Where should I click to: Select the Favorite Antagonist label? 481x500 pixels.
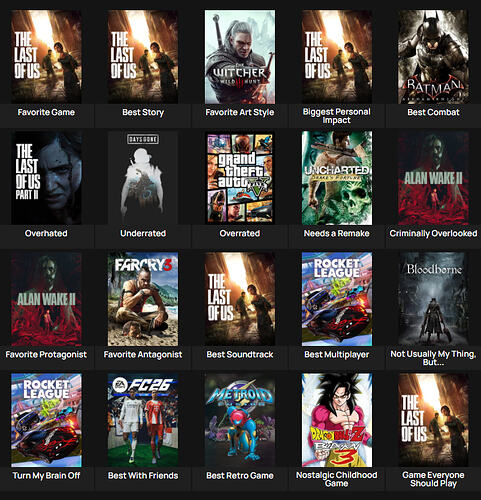143,355
